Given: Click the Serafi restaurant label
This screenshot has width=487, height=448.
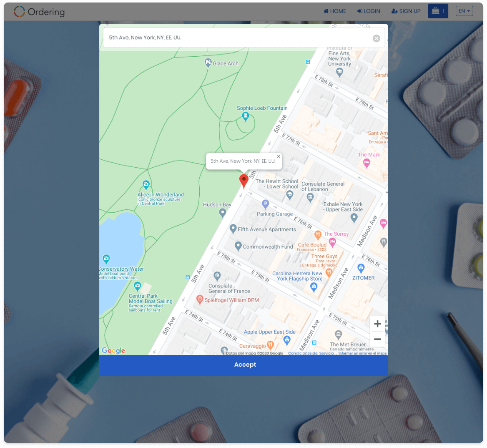Looking at the screenshot, I should 381,75.
